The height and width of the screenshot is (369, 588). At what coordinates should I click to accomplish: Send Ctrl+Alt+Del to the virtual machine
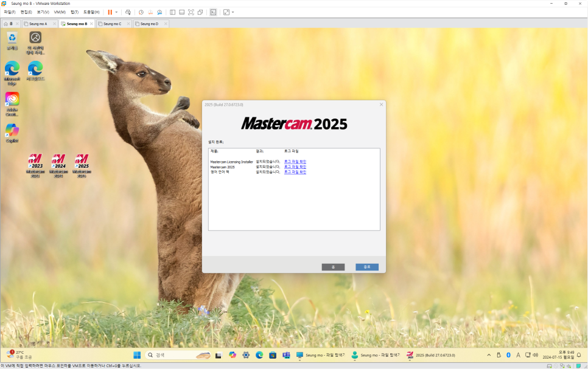[127, 12]
